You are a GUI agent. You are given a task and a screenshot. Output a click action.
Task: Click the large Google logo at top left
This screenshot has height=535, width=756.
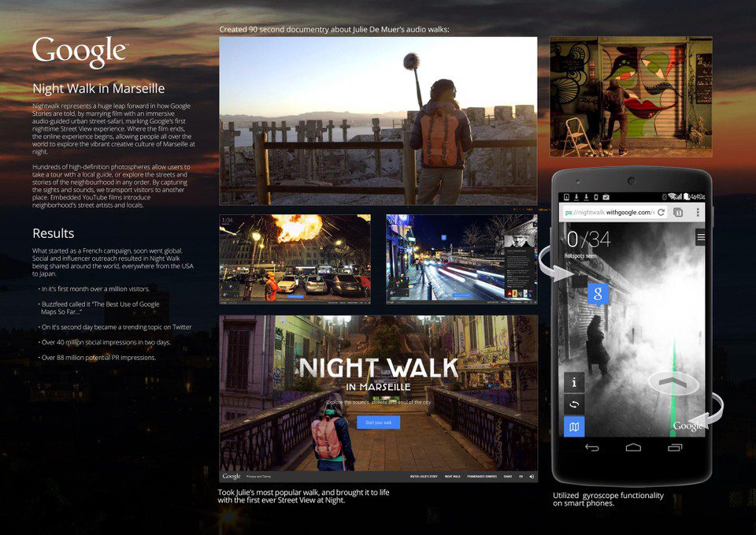click(80, 51)
